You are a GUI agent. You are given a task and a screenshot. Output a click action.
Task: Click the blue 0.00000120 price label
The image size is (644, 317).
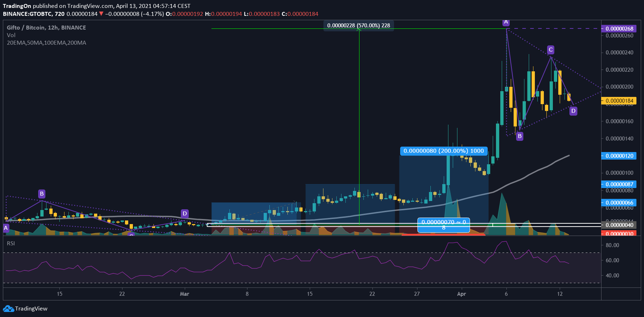(619, 156)
